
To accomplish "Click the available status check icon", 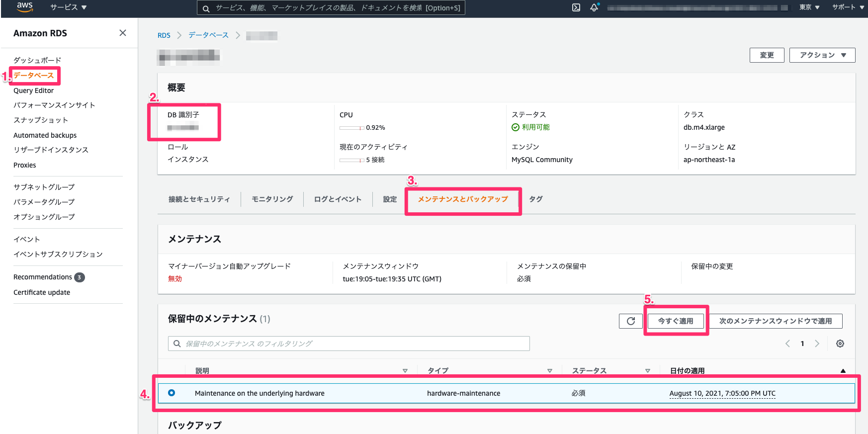I will (x=516, y=127).
